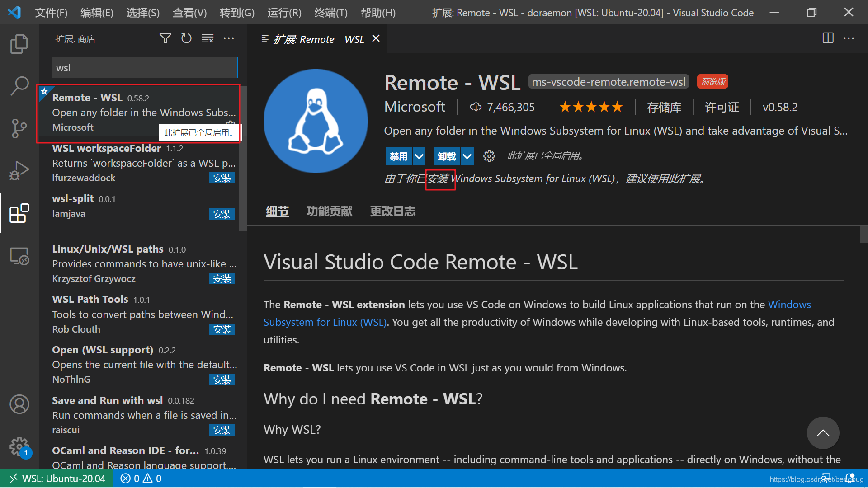This screenshot has height=488, width=868.
Task: Open the Accounts icon in activity bar
Action: [x=19, y=404]
